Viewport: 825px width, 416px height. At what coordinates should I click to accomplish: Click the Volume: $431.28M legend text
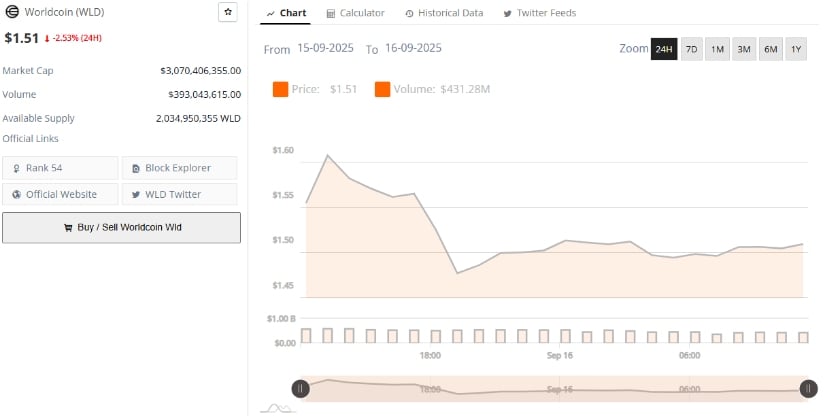(x=441, y=89)
